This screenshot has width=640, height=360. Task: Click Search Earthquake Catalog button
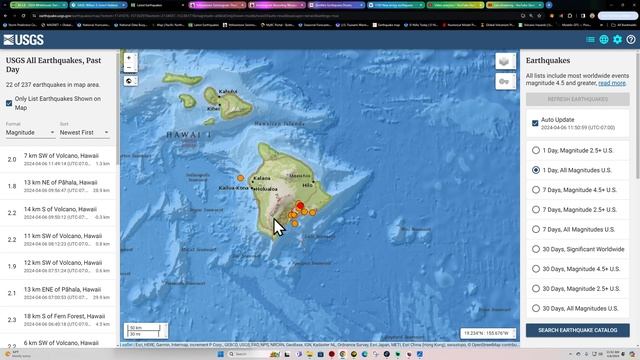[x=578, y=330]
